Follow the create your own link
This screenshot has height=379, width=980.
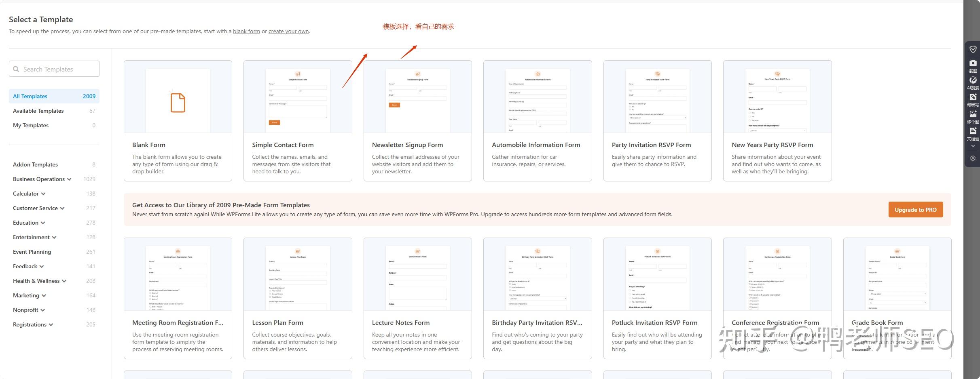click(x=288, y=31)
